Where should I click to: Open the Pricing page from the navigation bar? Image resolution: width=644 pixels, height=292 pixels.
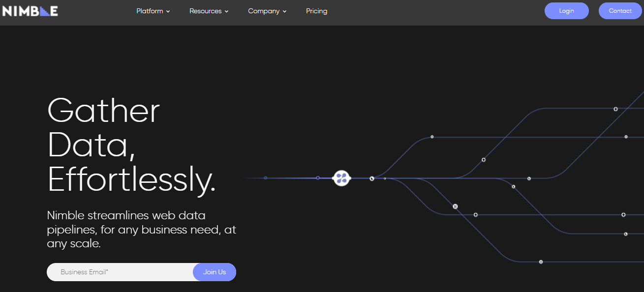click(x=316, y=11)
